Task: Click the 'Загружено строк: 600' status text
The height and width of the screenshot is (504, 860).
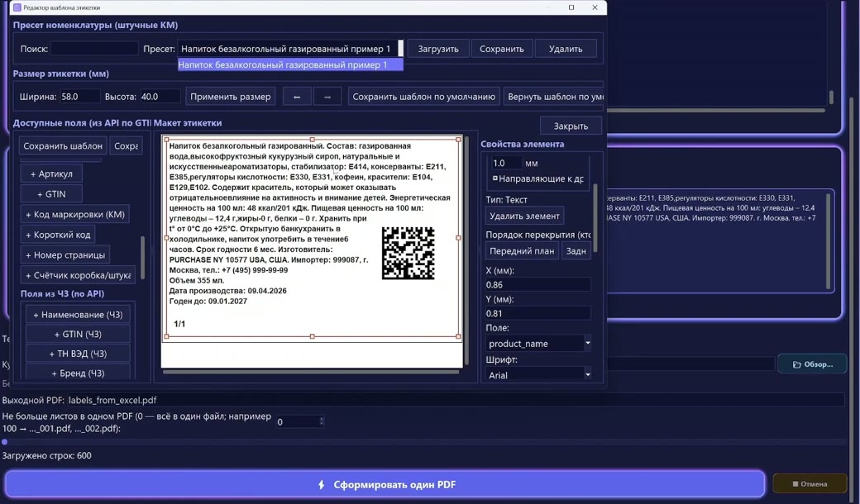Action: pyautogui.click(x=46, y=456)
